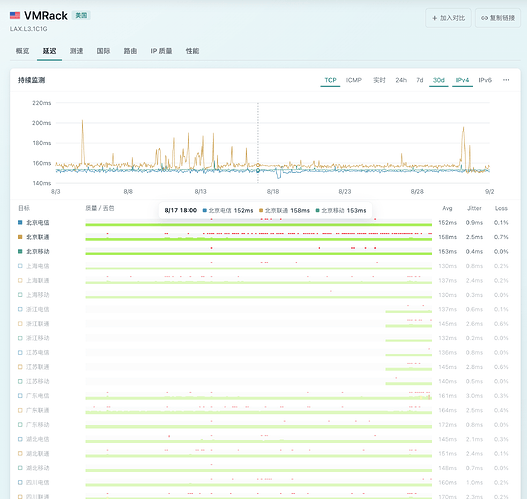Click the 目标 column header
527x499 pixels.
click(24, 208)
